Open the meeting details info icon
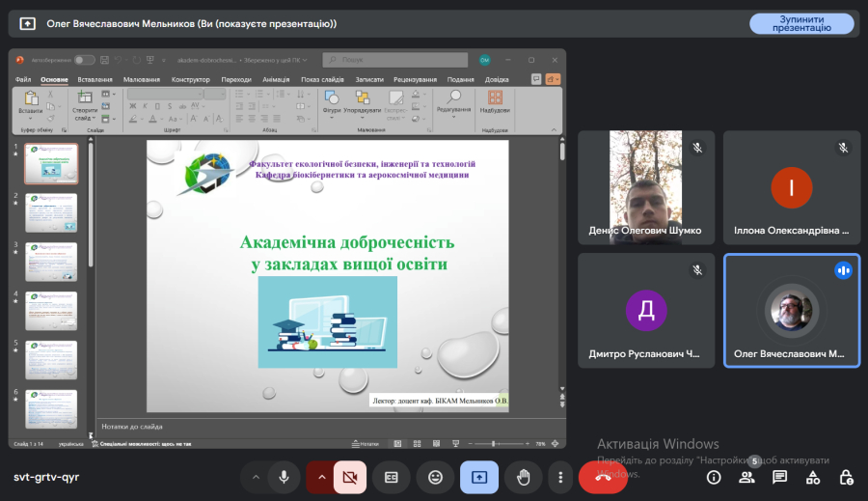The width and height of the screenshot is (868, 501). 714,477
